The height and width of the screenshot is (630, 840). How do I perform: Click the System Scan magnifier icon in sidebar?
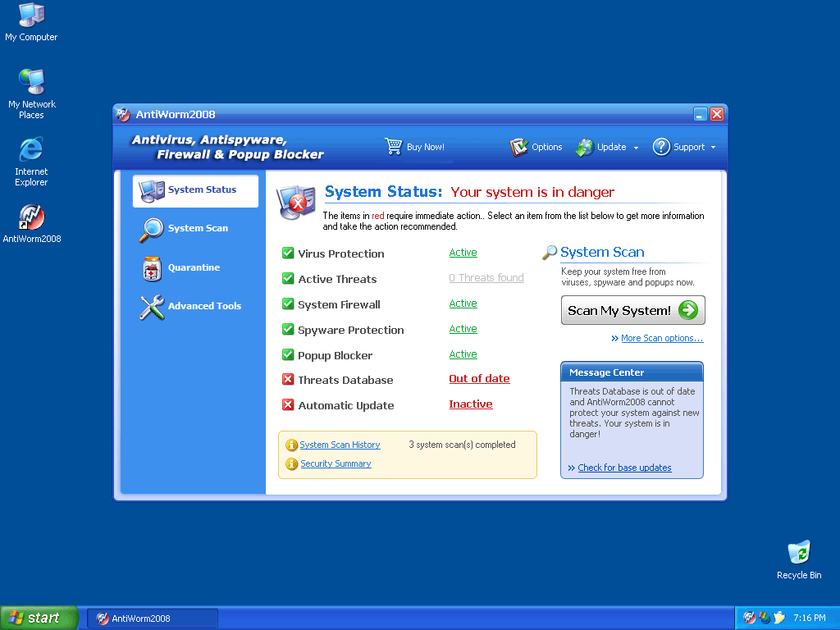pyautogui.click(x=151, y=230)
